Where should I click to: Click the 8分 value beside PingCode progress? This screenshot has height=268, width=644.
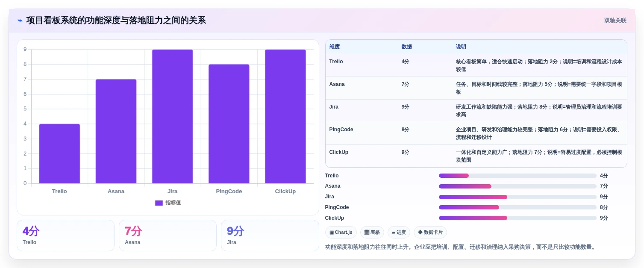[604, 207]
